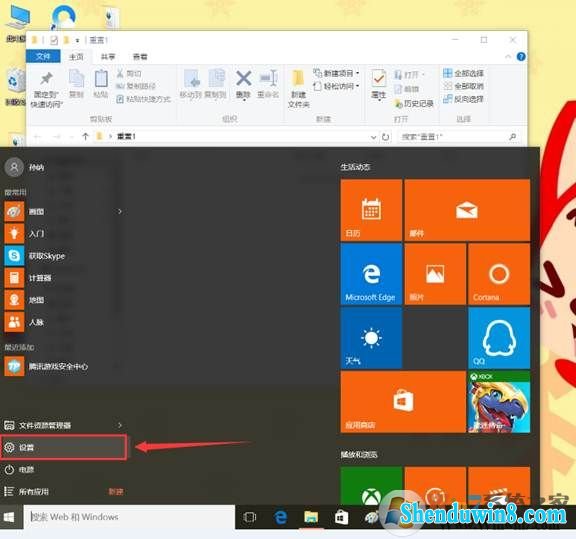Screen dimensions: 576x539
Task: Open the Mail envelope tile
Action: pos(467,210)
